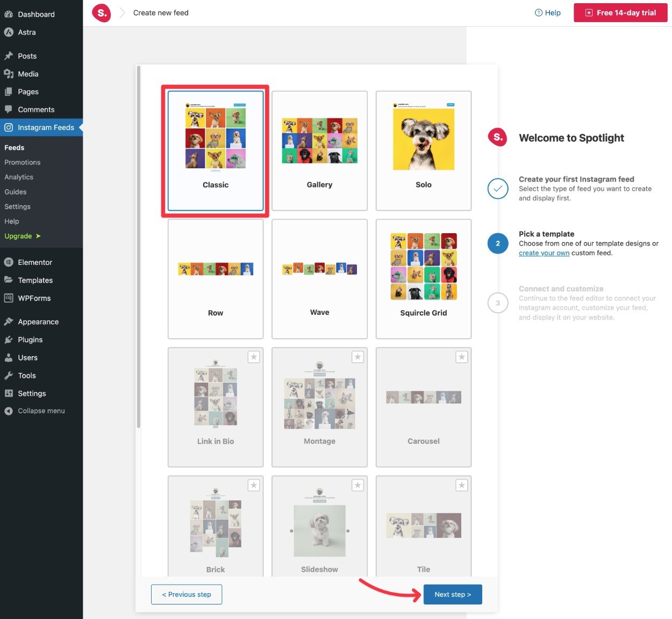Click the Plugins plug icon

9,340
